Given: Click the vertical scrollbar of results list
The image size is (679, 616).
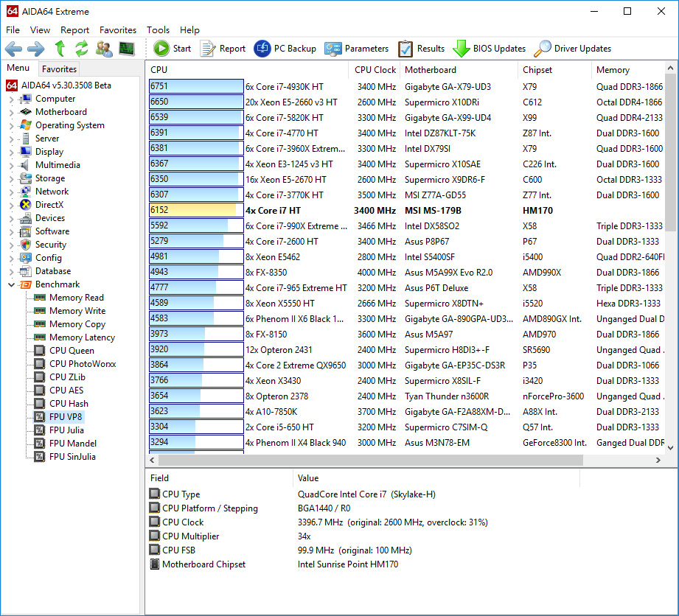Looking at the screenshot, I should [670, 152].
